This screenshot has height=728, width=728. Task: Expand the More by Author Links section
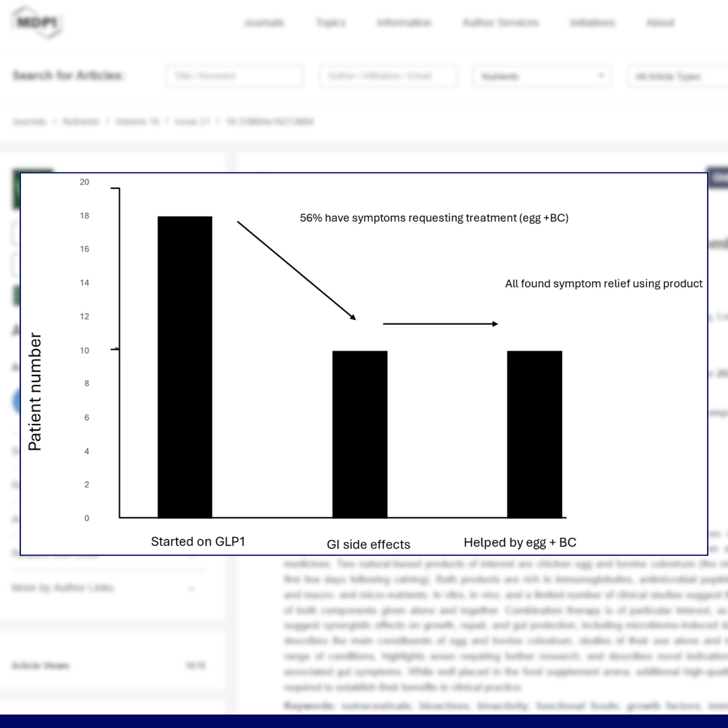[x=104, y=588]
